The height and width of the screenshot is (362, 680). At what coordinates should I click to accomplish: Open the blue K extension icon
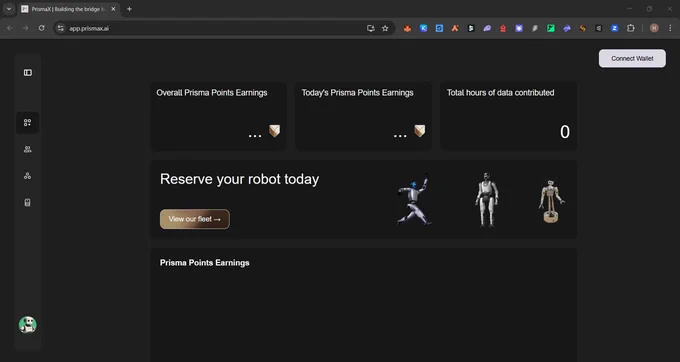point(423,28)
